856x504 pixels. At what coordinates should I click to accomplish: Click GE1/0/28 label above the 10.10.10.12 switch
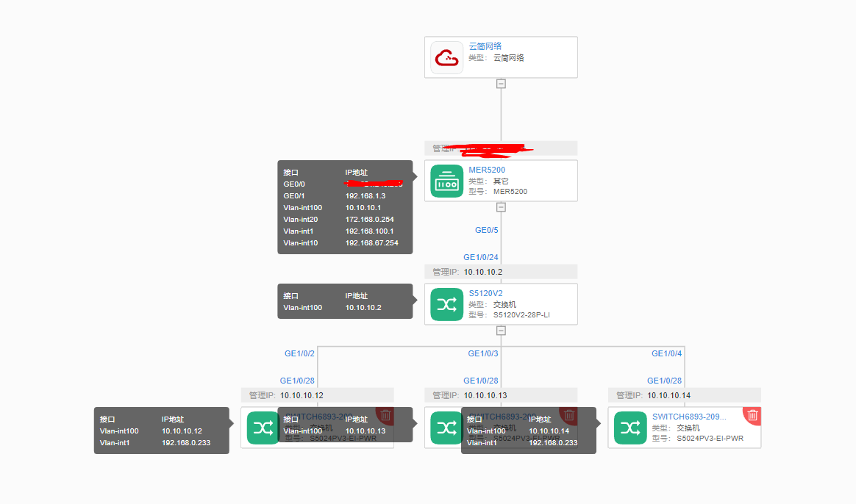(x=298, y=381)
